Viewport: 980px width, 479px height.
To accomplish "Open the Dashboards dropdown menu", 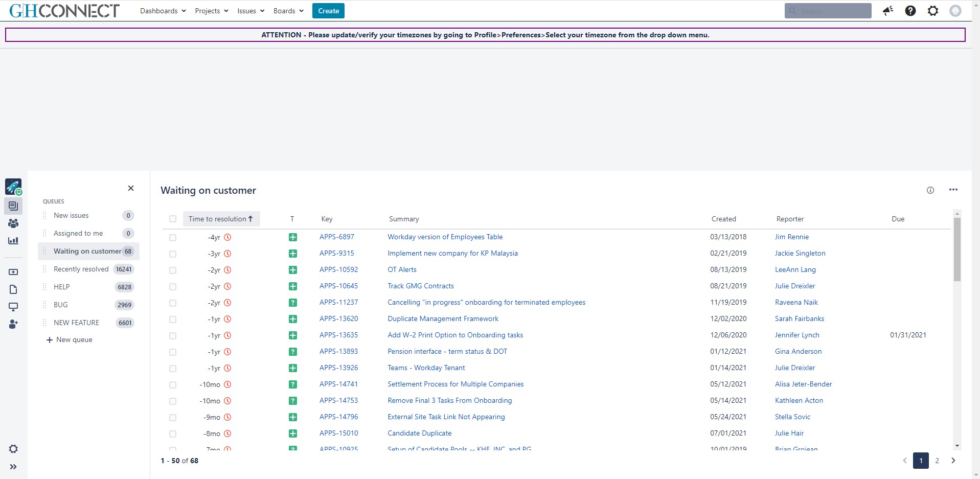I will 163,11.
